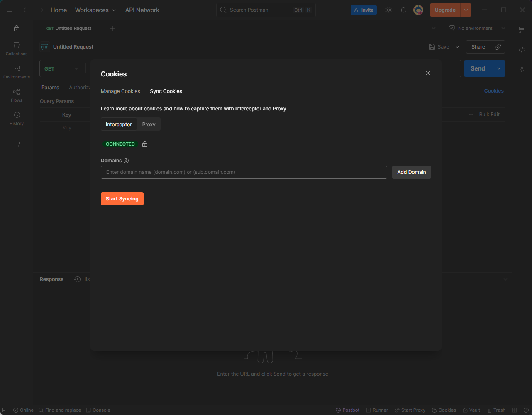Open the Environments sidebar panel
532x415 pixels.
(x=17, y=72)
